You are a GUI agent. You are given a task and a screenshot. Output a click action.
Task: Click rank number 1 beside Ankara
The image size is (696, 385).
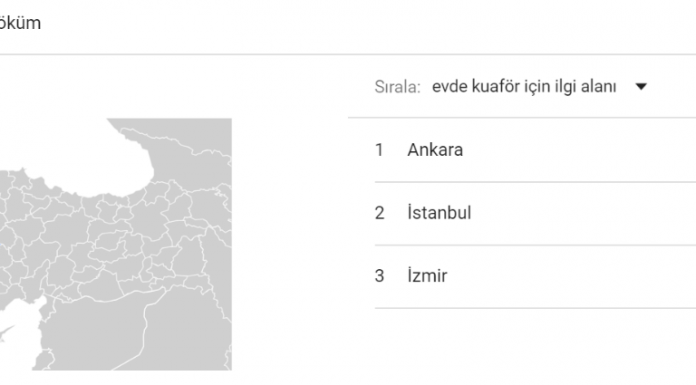pyautogui.click(x=379, y=150)
